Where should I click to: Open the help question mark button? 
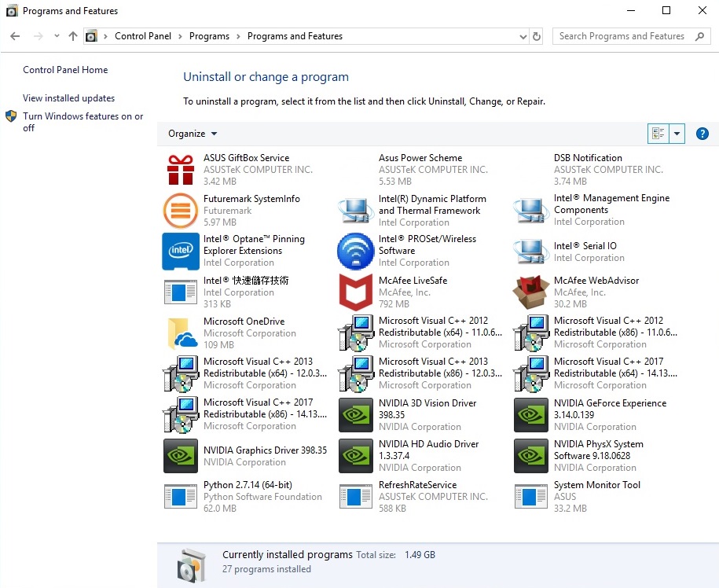point(702,134)
